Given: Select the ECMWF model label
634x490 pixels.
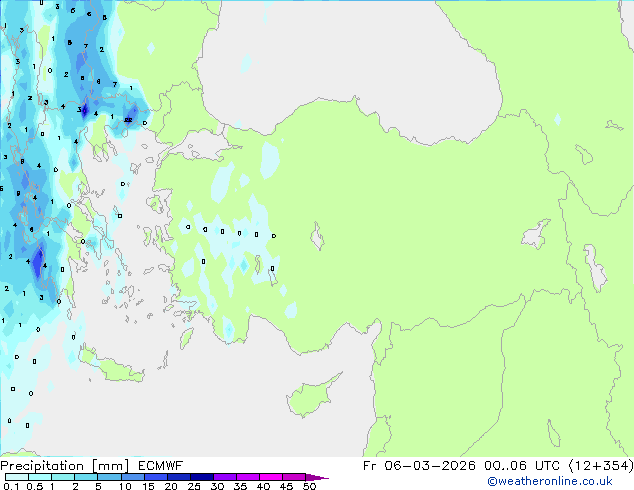Looking at the screenshot, I should tap(161, 466).
